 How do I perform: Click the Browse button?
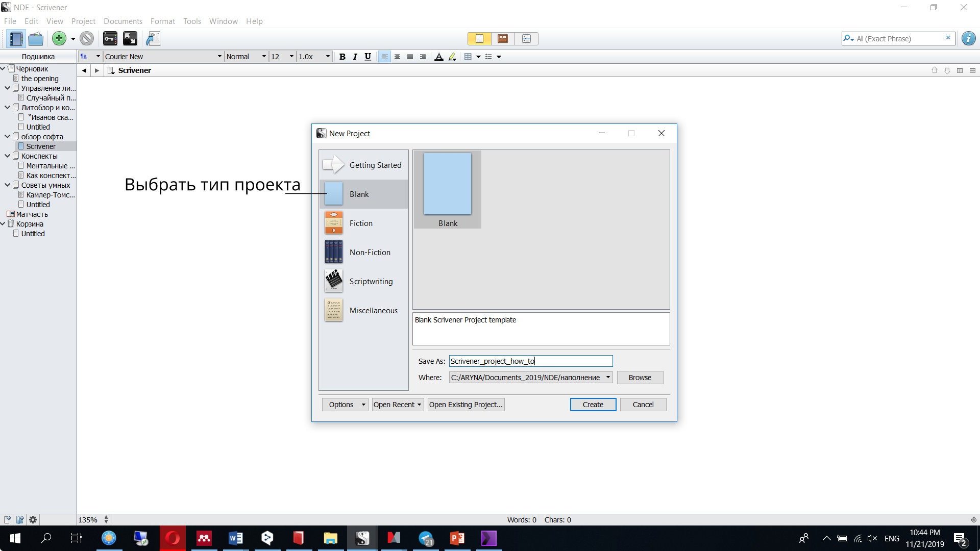coord(640,378)
